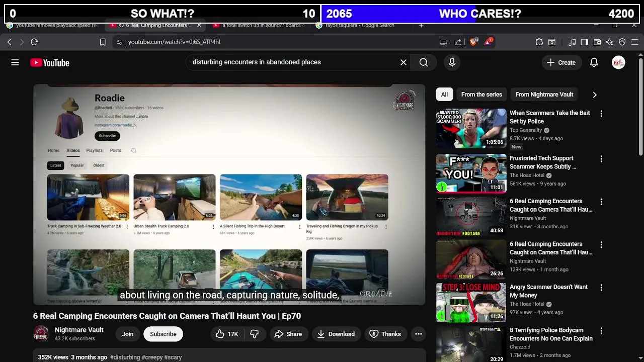Open the 'Nightmare Vault' channel name below video

pyautogui.click(x=79, y=330)
